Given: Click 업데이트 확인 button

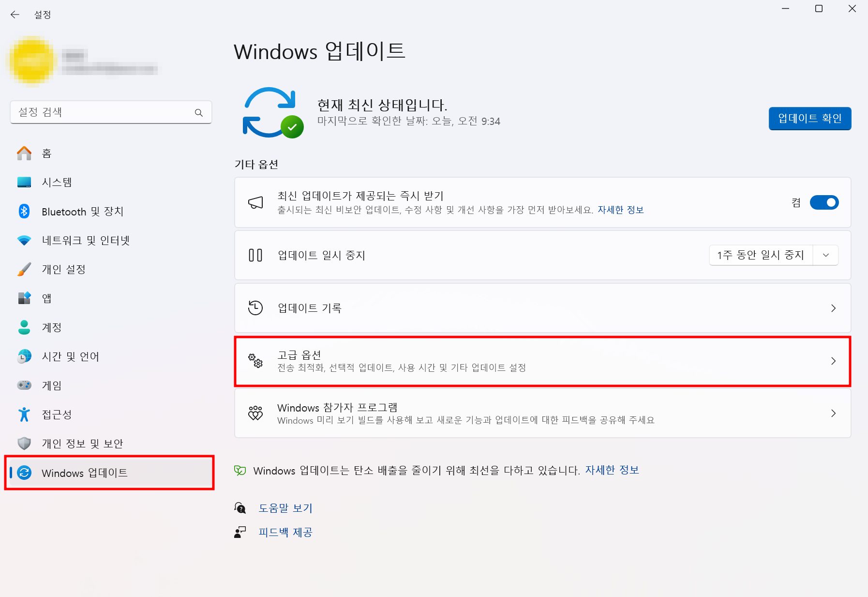Looking at the screenshot, I should 809,119.
